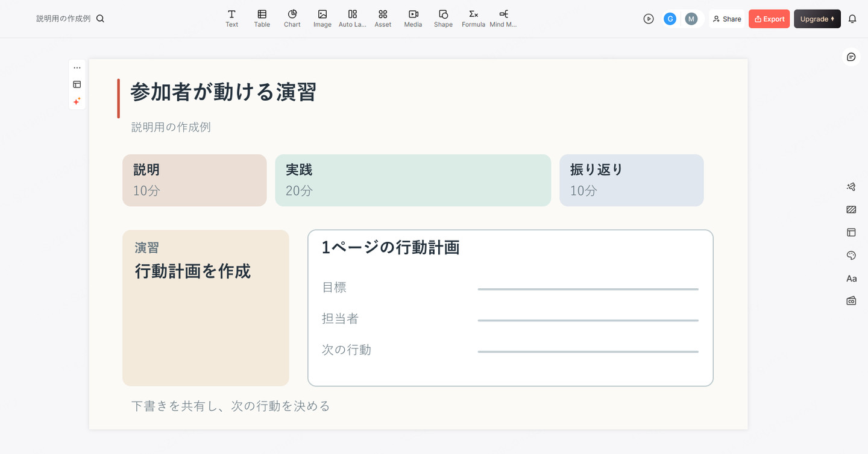This screenshot has width=868, height=454.
Task: Select the slide title 参加者が動ける演習
Action: click(x=223, y=92)
